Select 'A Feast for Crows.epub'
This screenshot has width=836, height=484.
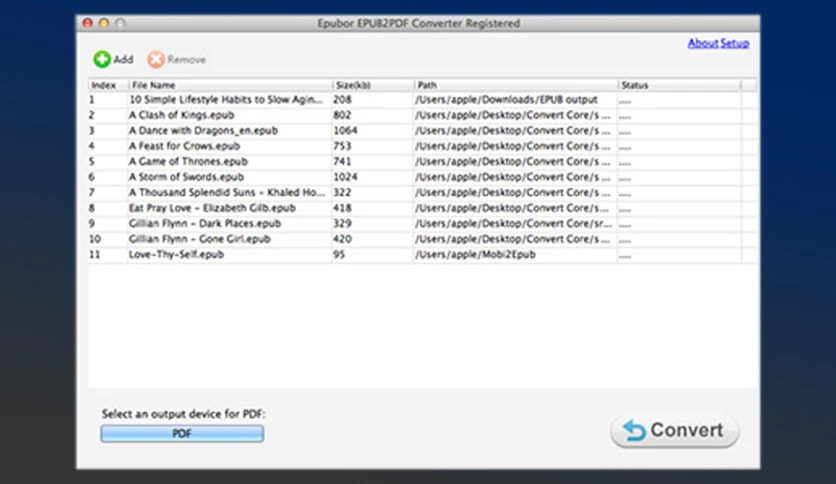184,146
